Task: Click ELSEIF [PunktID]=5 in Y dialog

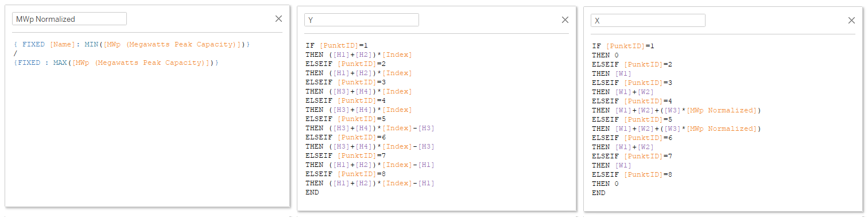Action: pyautogui.click(x=346, y=119)
